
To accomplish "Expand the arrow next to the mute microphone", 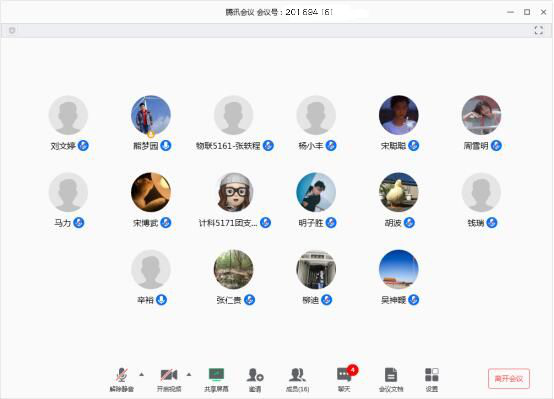I will pos(142,374).
